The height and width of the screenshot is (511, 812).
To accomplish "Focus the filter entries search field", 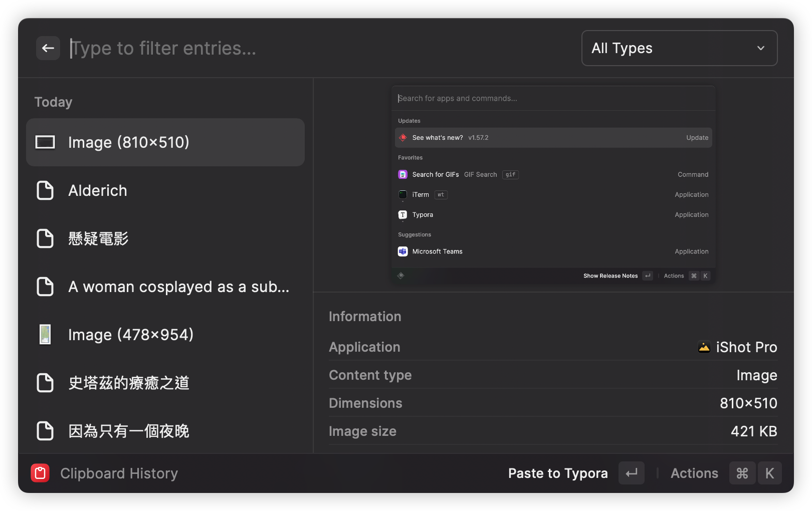I will pos(321,48).
